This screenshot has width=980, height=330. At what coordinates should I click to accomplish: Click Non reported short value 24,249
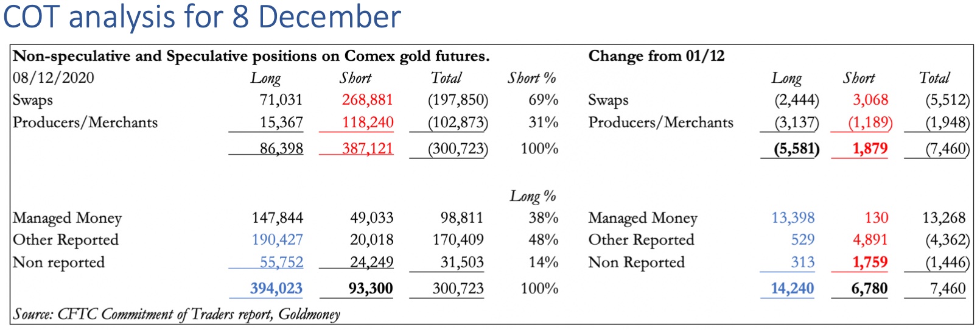click(x=371, y=262)
